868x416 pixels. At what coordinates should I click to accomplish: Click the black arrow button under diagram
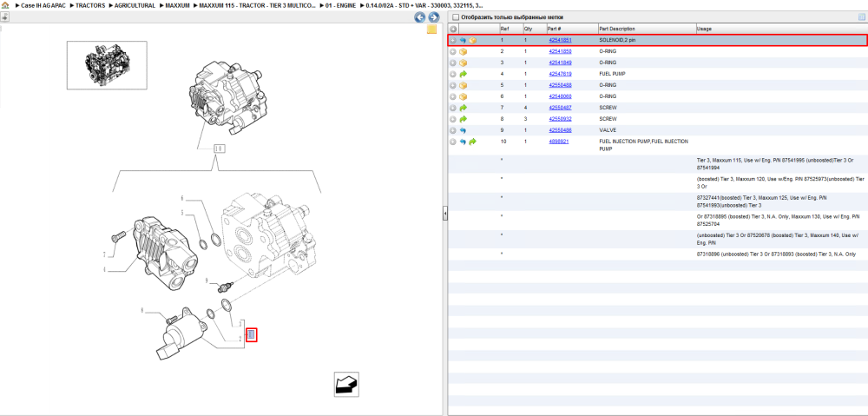[x=346, y=384]
